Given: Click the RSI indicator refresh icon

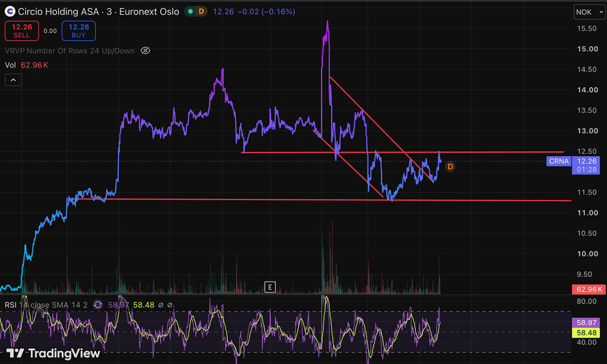Looking at the screenshot, I should 98,305.
